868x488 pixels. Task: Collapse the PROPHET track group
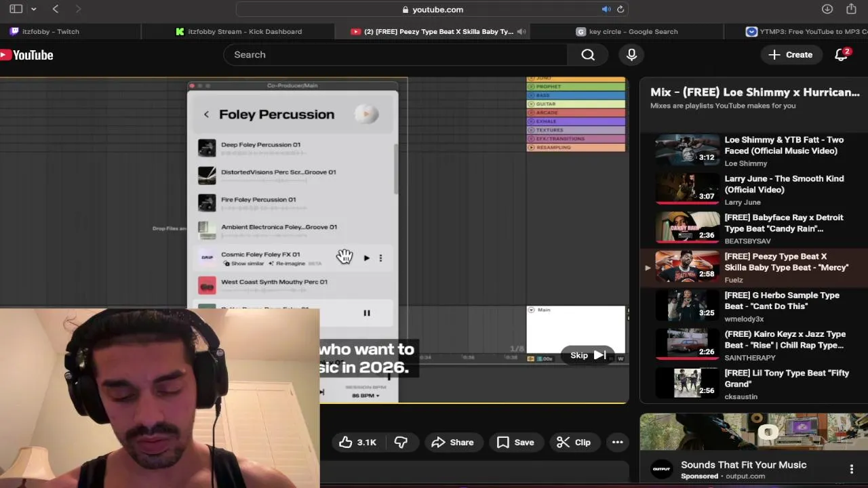point(532,87)
